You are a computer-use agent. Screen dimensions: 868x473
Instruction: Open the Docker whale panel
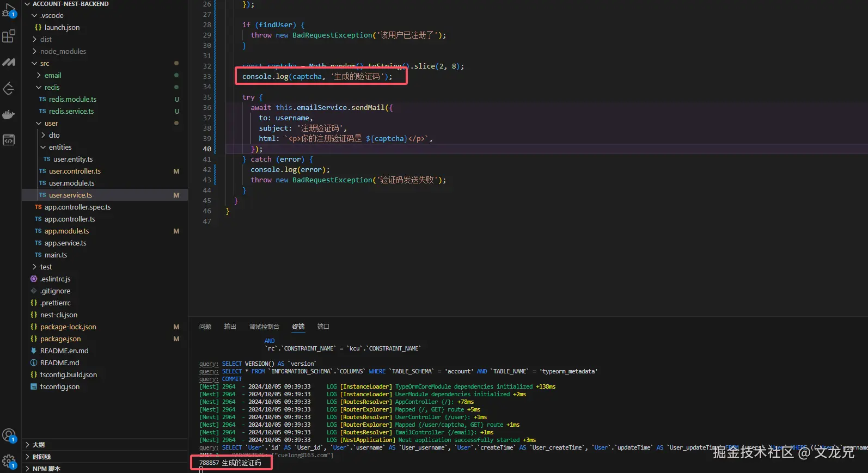click(9, 114)
